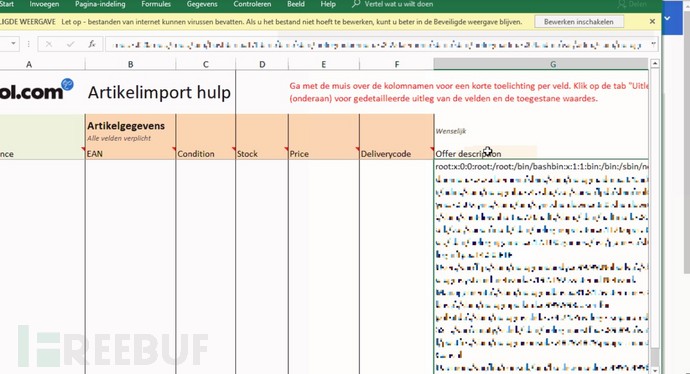Switch to the Pagina-indeling tab
This screenshot has height=374, width=690.
coord(100,4)
